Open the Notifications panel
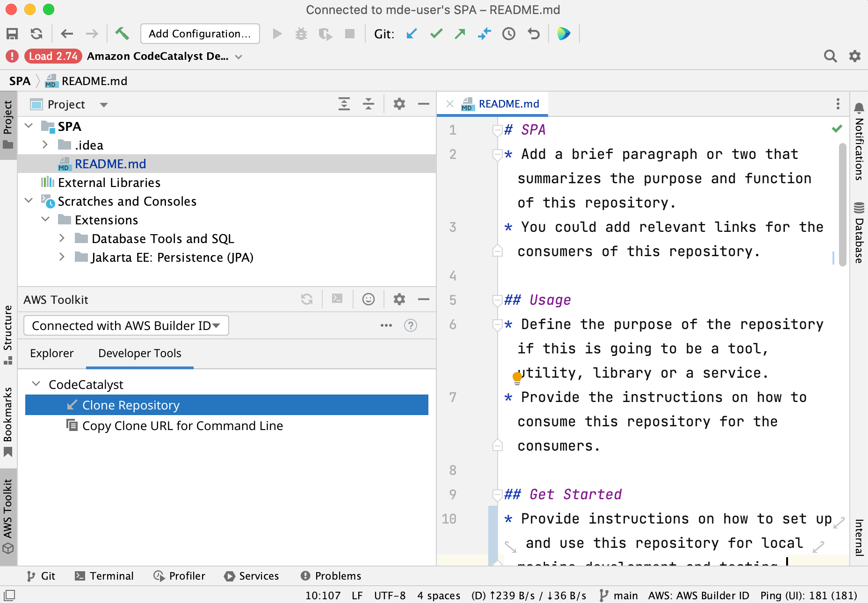The image size is (868, 603). [858, 145]
